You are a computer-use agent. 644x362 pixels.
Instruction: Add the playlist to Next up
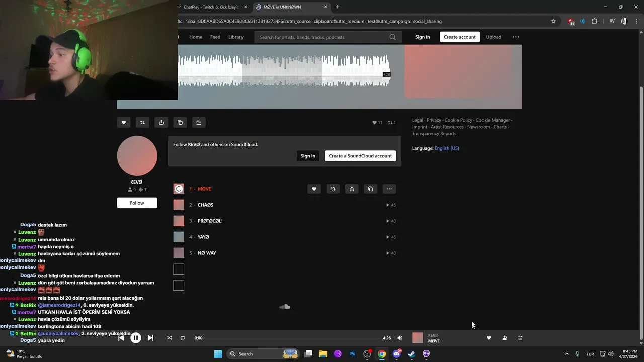(x=199, y=122)
